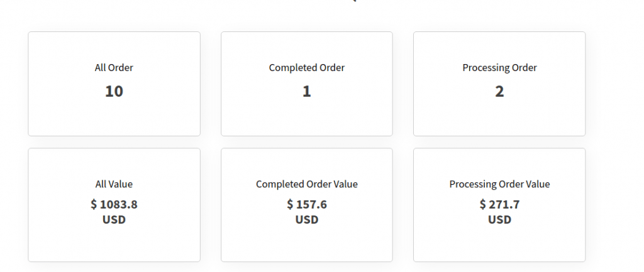Image resolution: width=644 pixels, height=272 pixels.
Task: Click the All Value label
Action: [114, 184]
